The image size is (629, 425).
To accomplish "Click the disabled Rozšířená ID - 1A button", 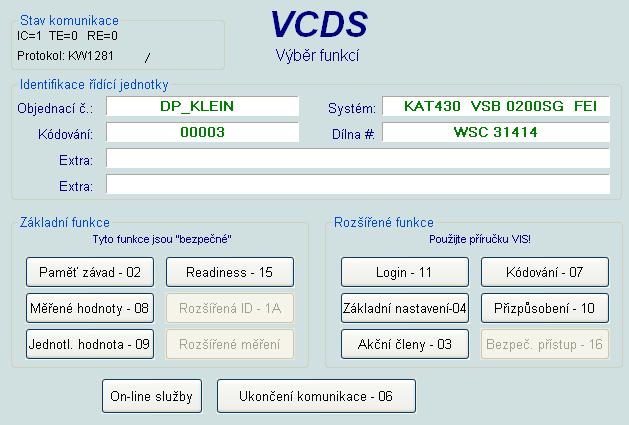I will pyautogui.click(x=230, y=308).
